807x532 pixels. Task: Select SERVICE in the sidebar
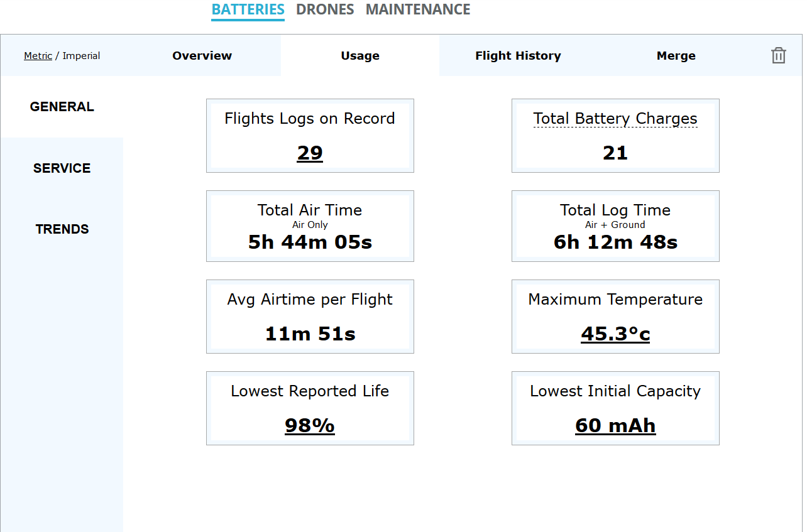[62, 168]
